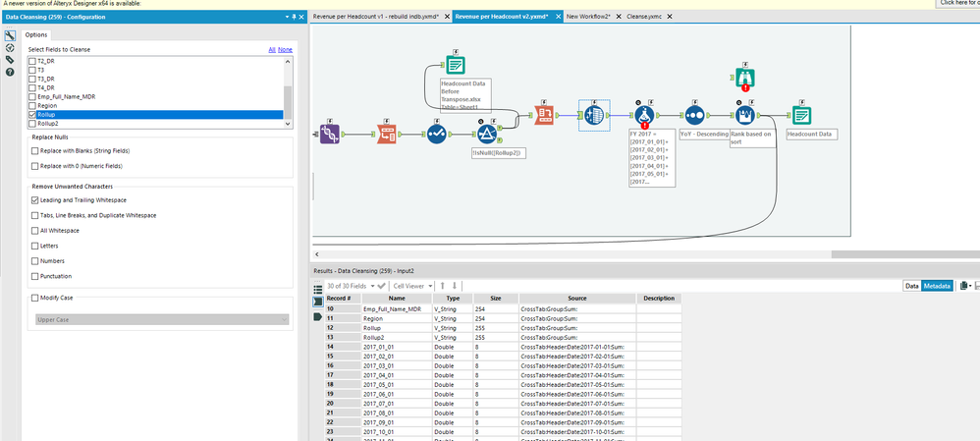Switch to Revenue per Headcount v1 tab

(376, 17)
